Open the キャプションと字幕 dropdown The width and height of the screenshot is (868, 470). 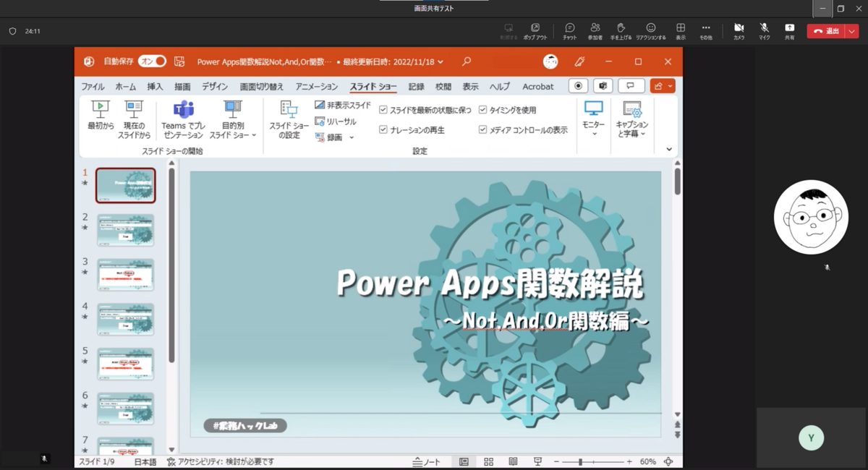[632, 119]
